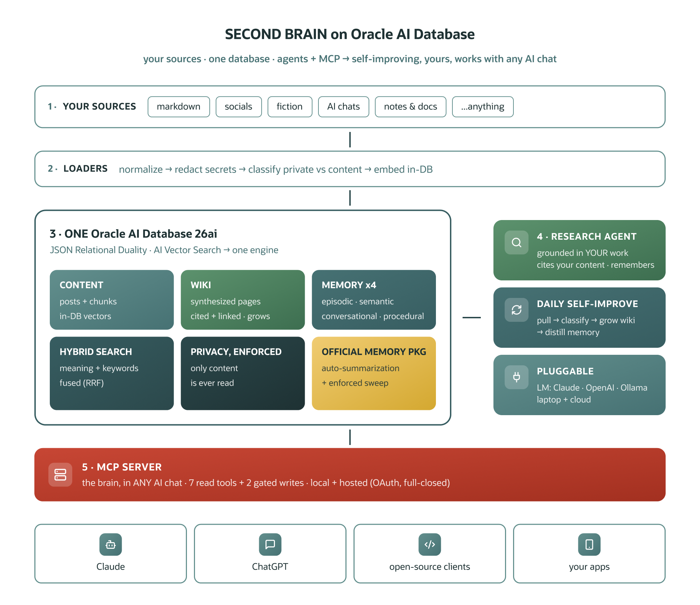
Task: Click 'meaning + keywords' text
Action: [x=99, y=368]
